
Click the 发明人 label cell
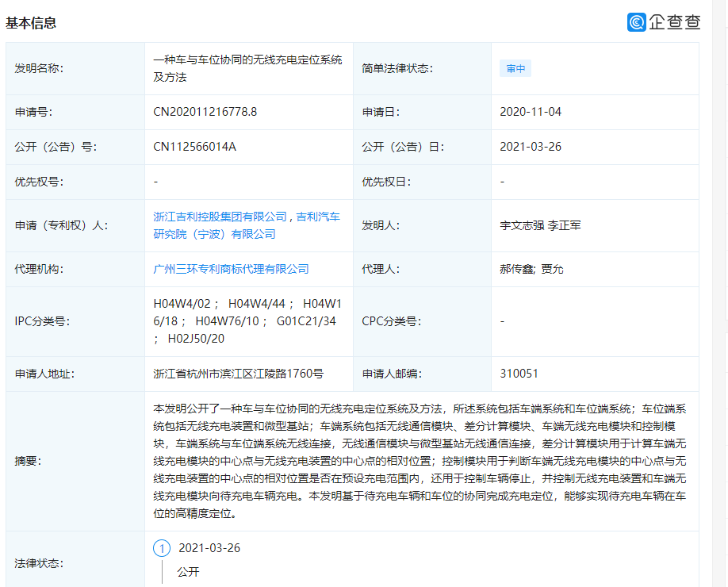422,226
